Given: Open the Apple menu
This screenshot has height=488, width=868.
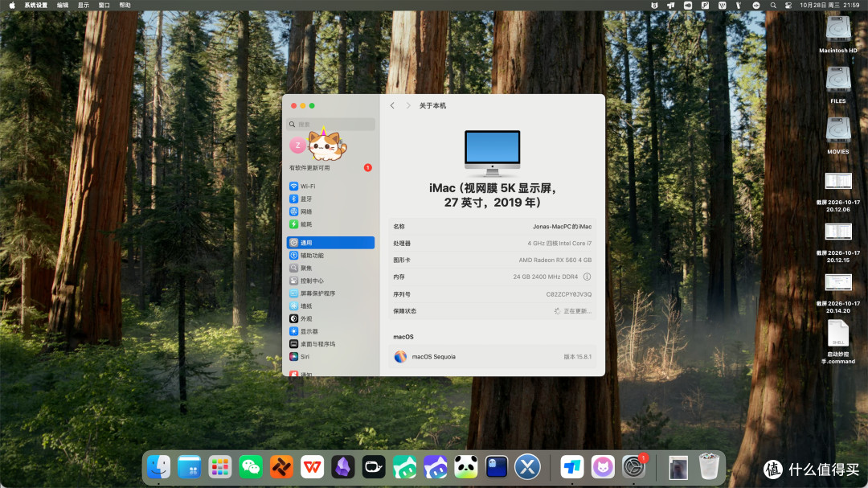Looking at the screenshot, I should click(11, 5).
